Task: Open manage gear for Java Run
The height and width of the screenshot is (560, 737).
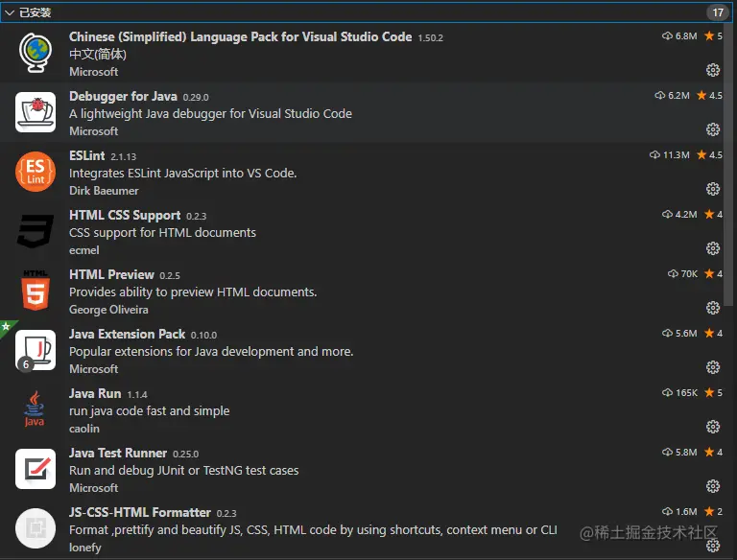Action: [x=713, y=427]
